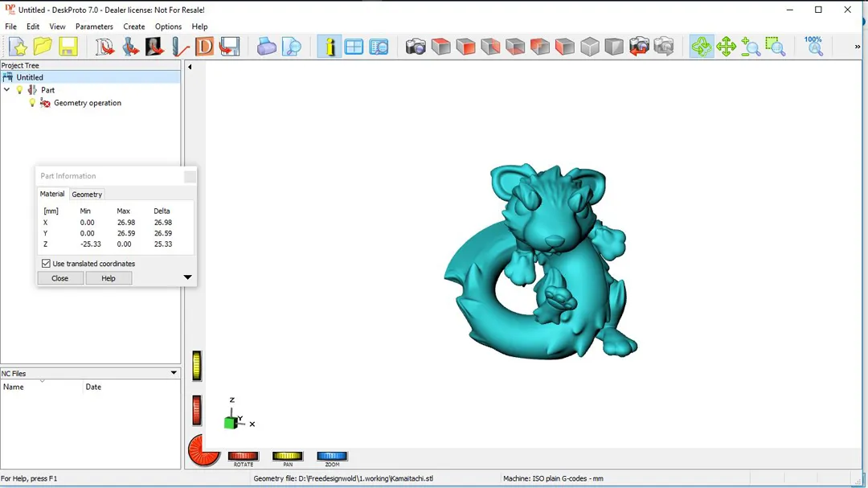The width and height of the screenshot is (868, 488).
Task: Open the View menu
Action: (x=57, y=27)
